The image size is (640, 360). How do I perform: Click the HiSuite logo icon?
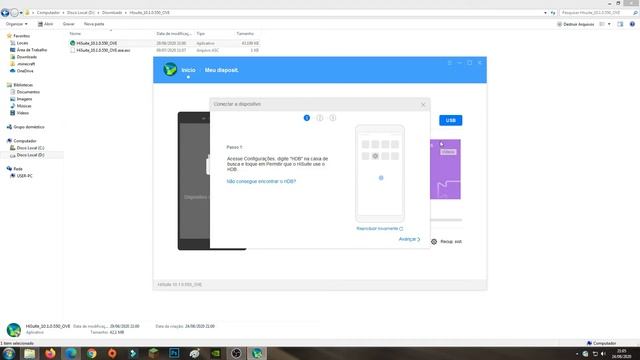[x=170, y=70]
